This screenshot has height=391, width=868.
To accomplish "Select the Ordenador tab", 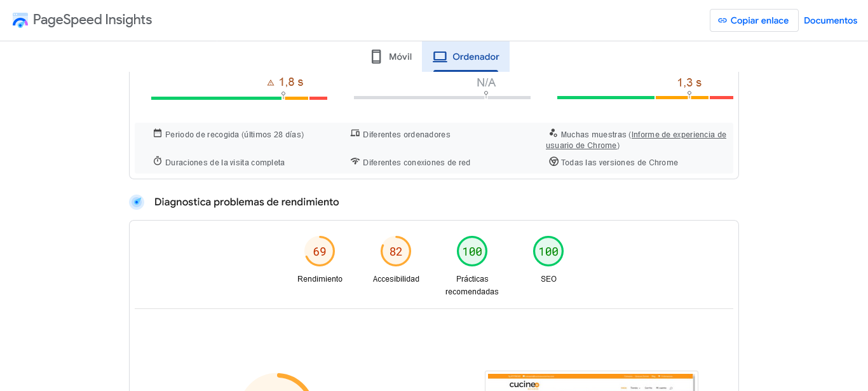I will pyautogui.click(x=466, y=57).
